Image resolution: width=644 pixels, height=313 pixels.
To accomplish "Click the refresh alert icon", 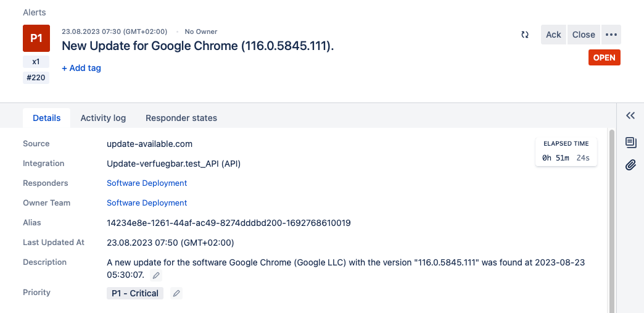I will [525, 35].
